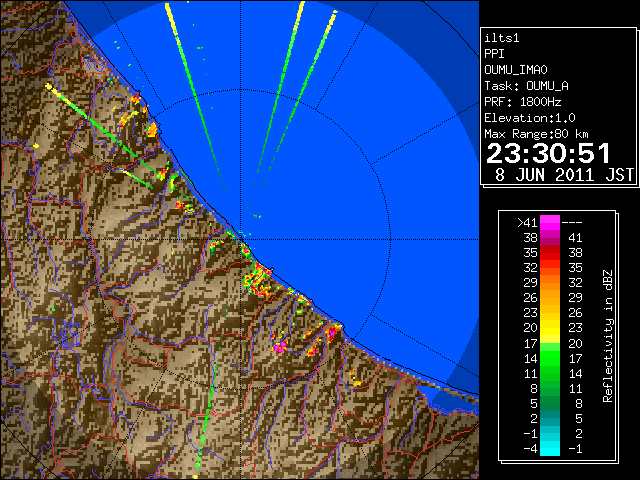Click the cyan '-4' legend color band
The image size is (640, 480).
click(549, 449)
